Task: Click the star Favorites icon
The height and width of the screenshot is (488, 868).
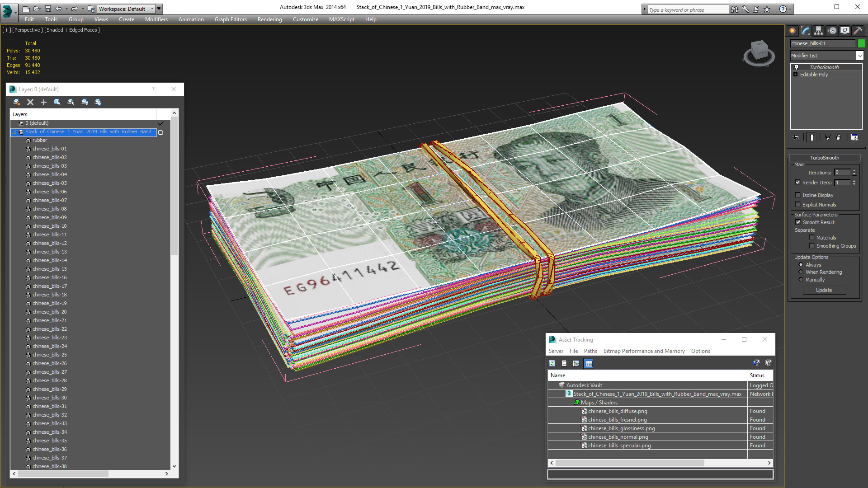Action: click(767, 9)
